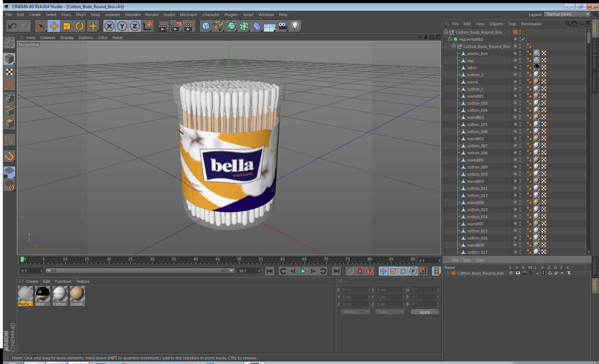Jump to the start of animation
The image size is (599, 364).
pos(270,271)
